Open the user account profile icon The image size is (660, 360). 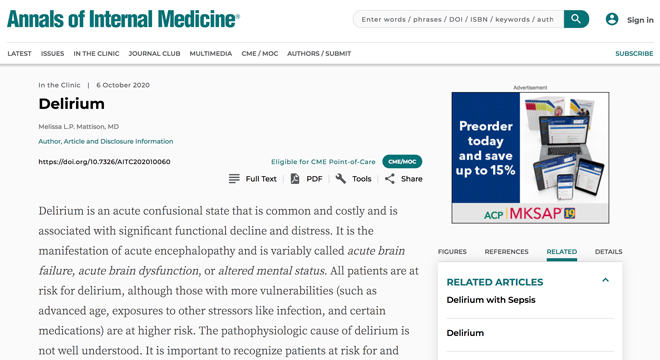click(612, 19)
